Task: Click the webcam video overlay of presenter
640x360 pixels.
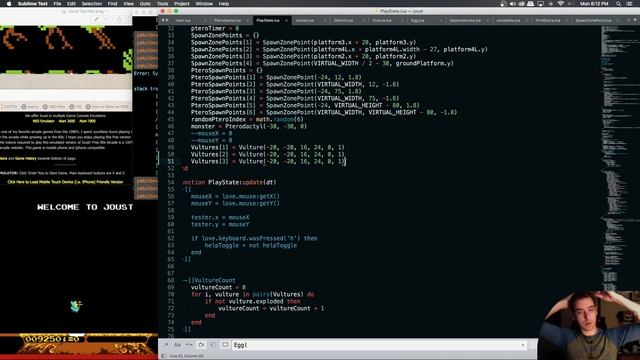Action: (x=589, y=325)
